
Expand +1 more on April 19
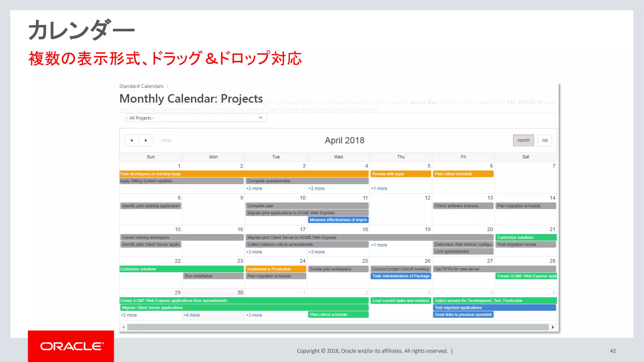379,245
